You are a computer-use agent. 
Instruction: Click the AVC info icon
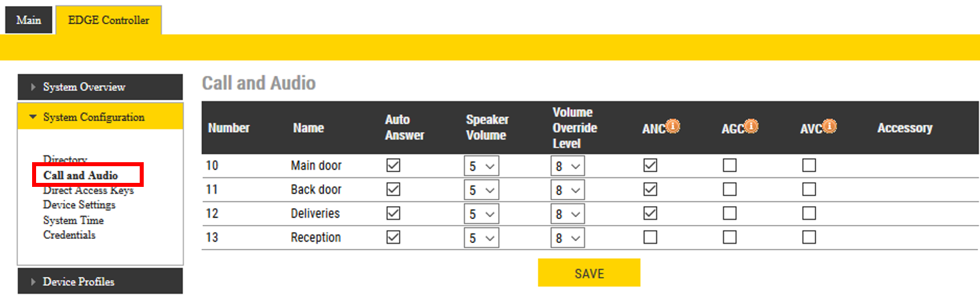830,125
